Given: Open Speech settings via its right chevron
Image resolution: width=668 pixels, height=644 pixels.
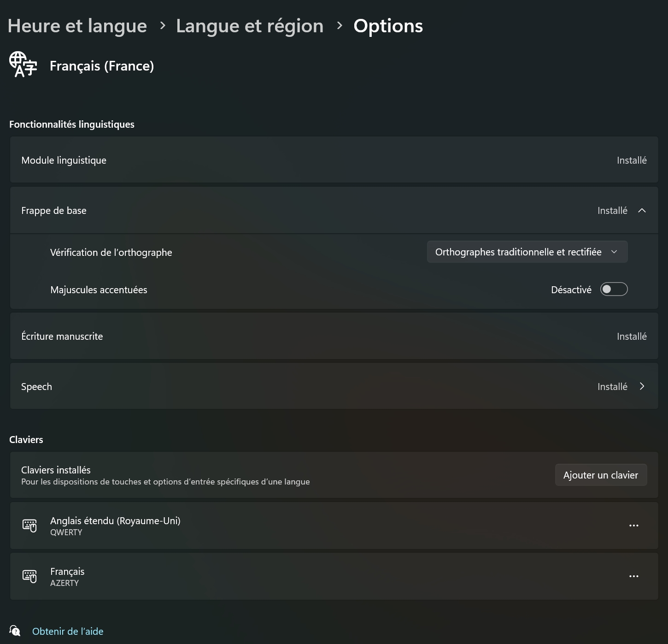Looking at the screenshot, I should click(642, 386).
